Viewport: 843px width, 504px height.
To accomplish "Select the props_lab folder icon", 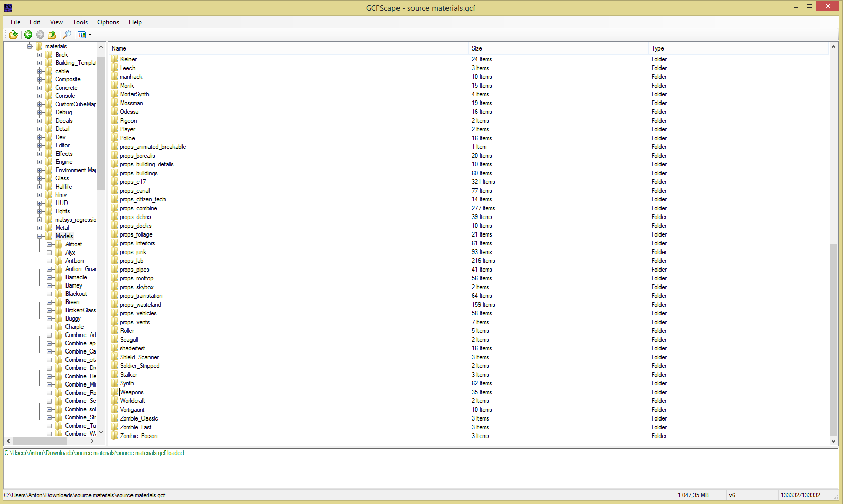I will 115,261.
